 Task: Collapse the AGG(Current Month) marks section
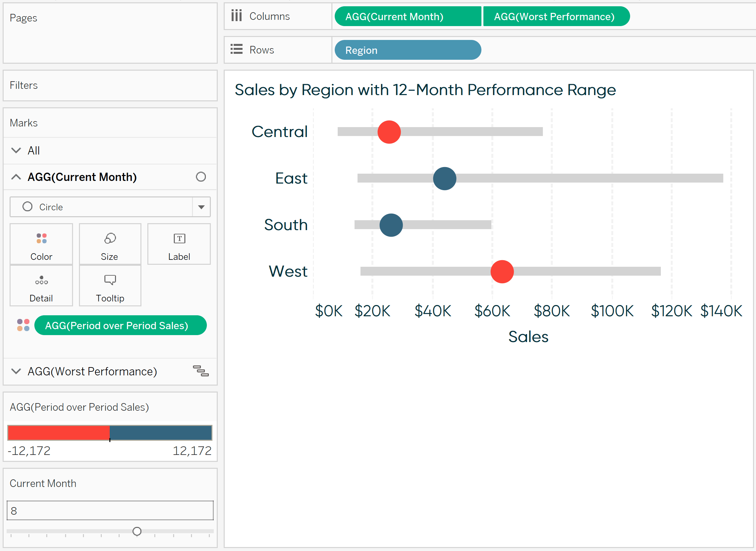click(x=16, y=177)
